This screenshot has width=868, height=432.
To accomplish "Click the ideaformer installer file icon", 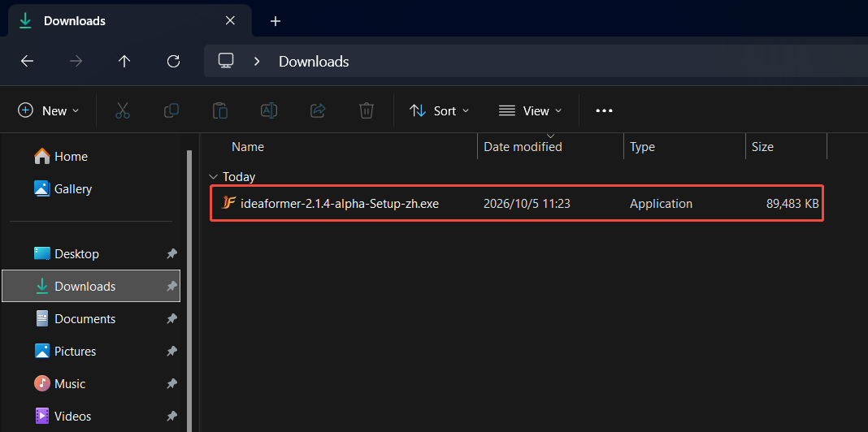I will coord(228,202).
